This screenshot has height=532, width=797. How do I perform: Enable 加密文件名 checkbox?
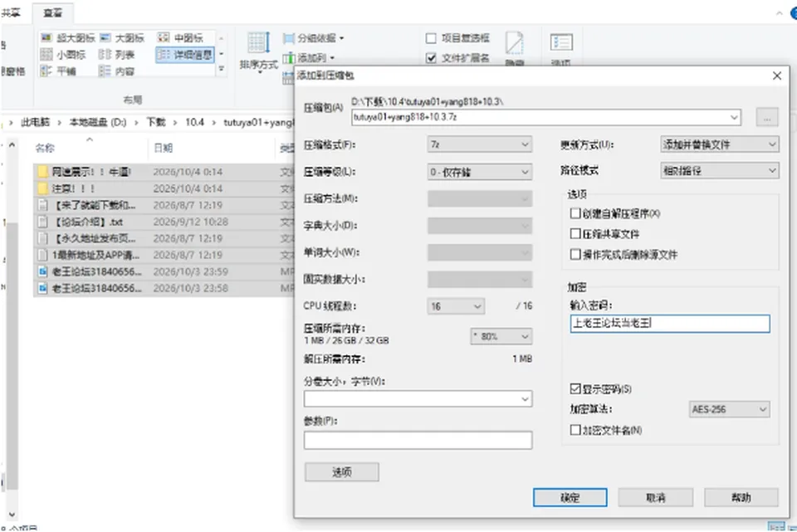pos(575,431)
